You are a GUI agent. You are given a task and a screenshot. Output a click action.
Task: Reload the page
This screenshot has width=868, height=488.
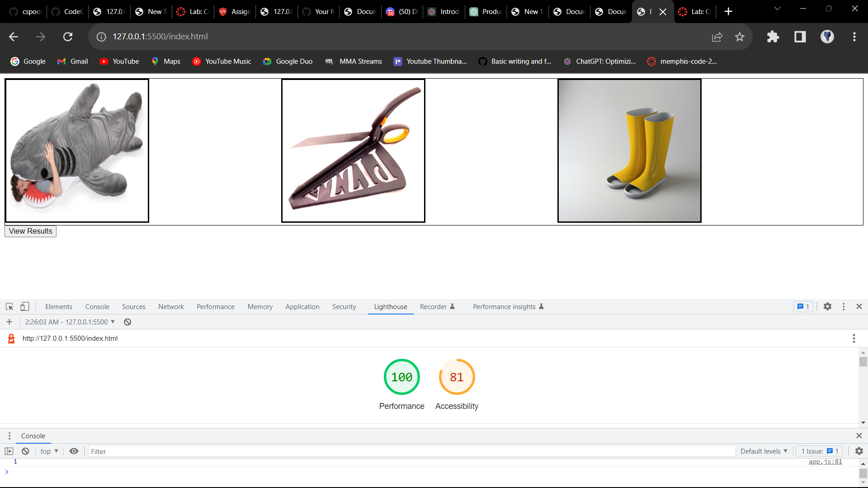[68, 37]
